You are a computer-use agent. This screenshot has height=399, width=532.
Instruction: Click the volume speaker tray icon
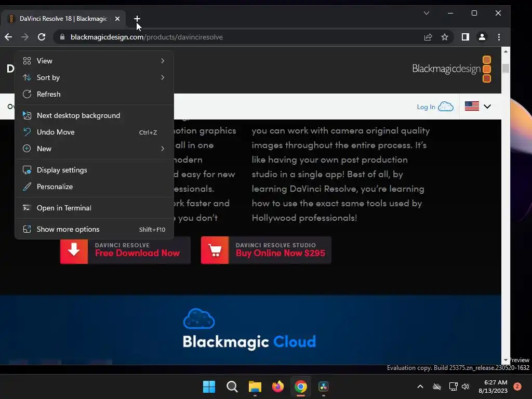tap(465, 387)
